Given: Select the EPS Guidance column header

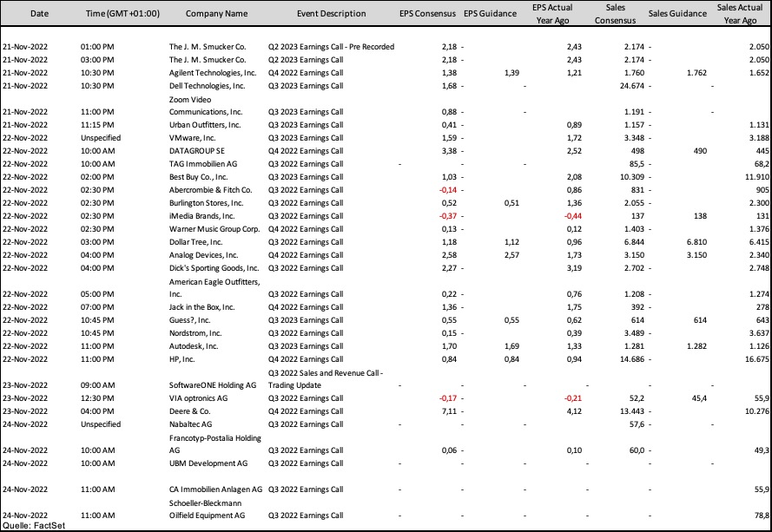Looking at the screenshot, I should [491, 14].
